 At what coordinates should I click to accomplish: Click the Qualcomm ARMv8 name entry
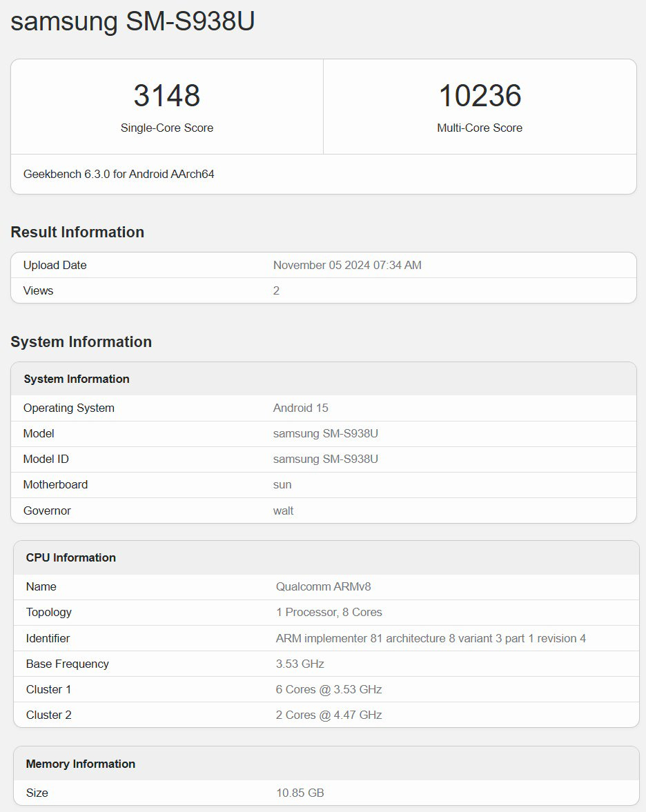click(x=322, y=586)
